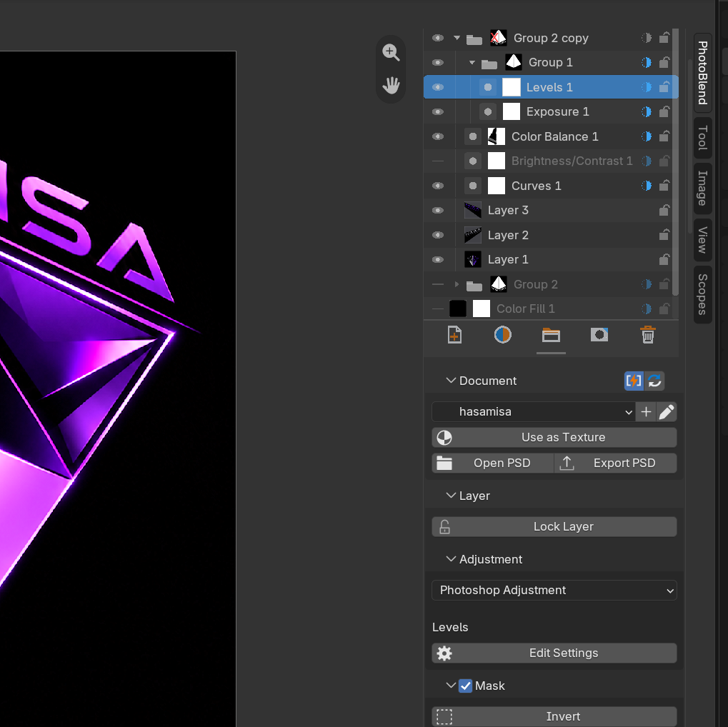Open the View sidebar tab

(x=703, y=240)
